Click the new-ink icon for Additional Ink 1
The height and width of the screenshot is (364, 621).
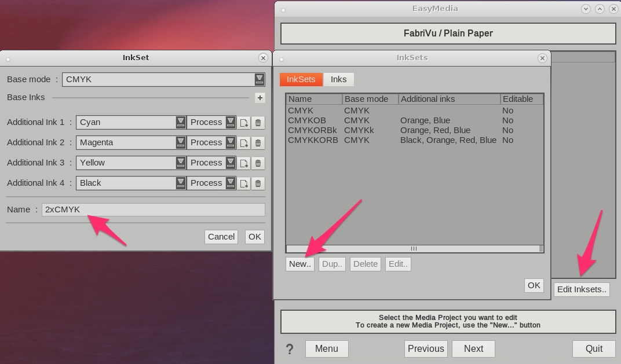(x=244, y=123)
